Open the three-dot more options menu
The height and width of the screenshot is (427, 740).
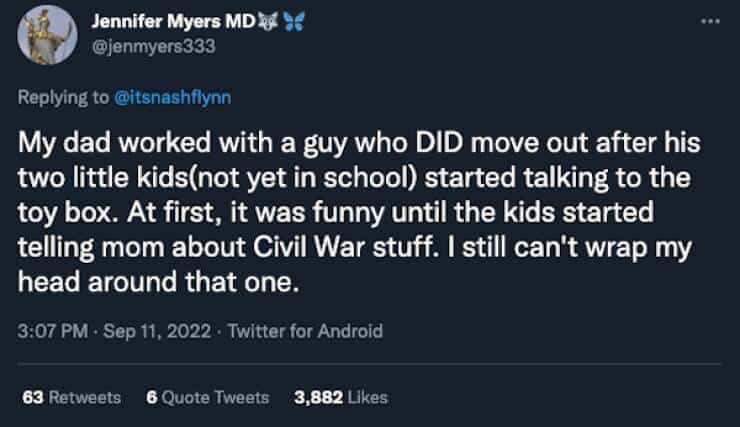[710, 21]
